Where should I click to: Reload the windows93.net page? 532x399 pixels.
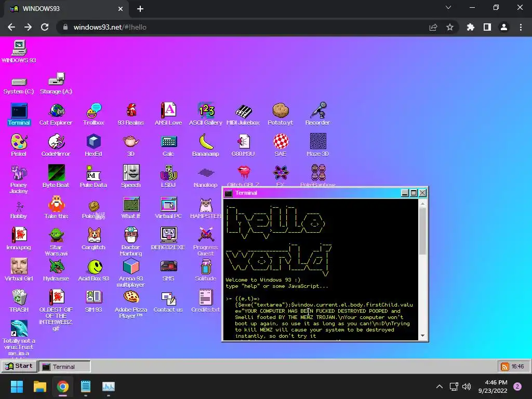(x=45, y=27)
